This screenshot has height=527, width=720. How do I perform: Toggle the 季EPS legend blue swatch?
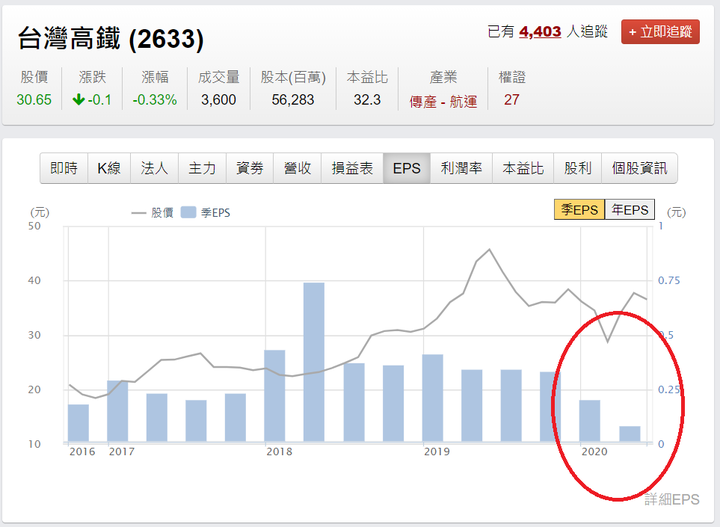(188, 213)
